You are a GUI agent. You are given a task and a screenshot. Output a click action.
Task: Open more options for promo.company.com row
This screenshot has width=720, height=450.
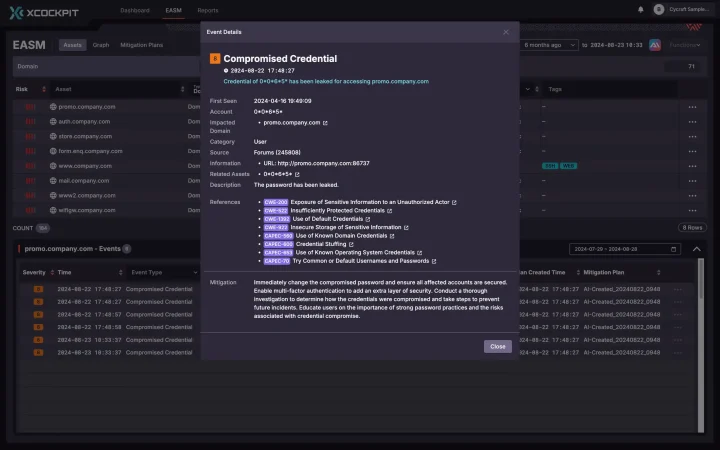pyautogui.click(x=691, y=107)
